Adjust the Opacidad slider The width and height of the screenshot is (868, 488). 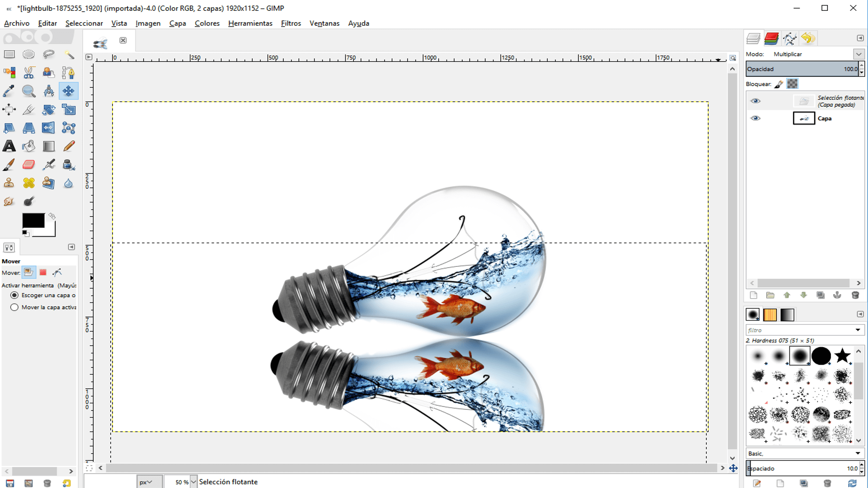[x=802, y=69]
